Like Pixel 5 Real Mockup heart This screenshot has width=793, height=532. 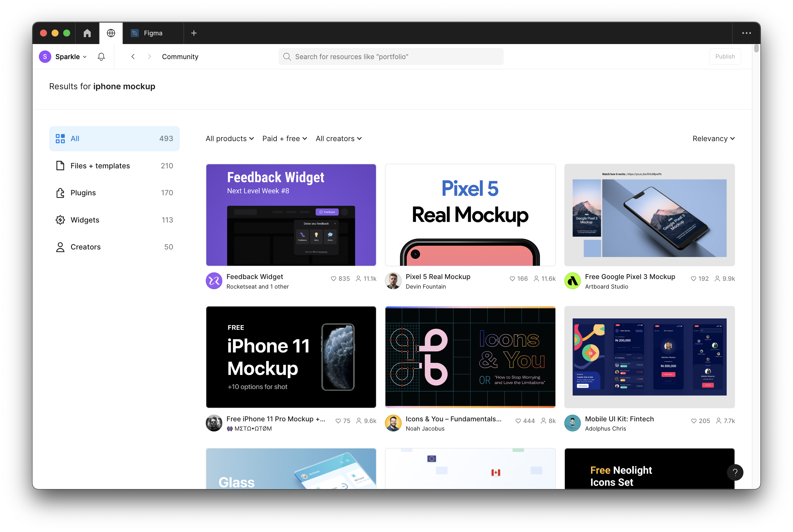(512, 278)
